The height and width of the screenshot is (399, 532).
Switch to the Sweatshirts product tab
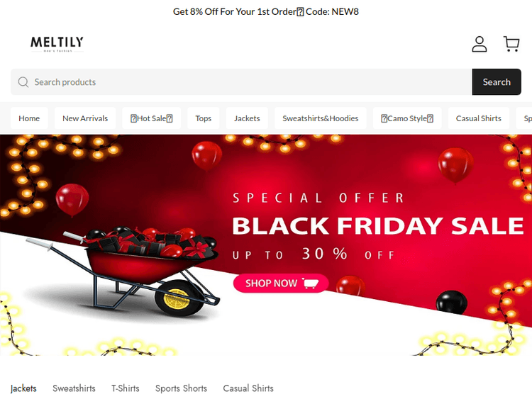click(x=74, y=388)
